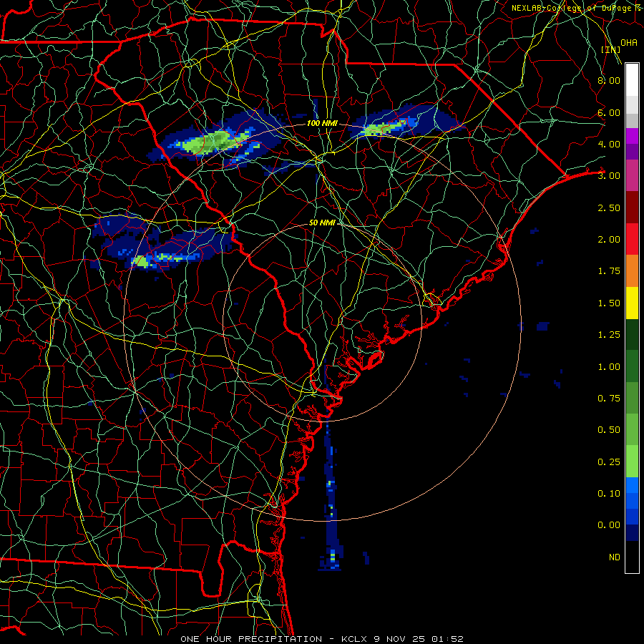Click the 0.75 legend value

tap(609, 399)
